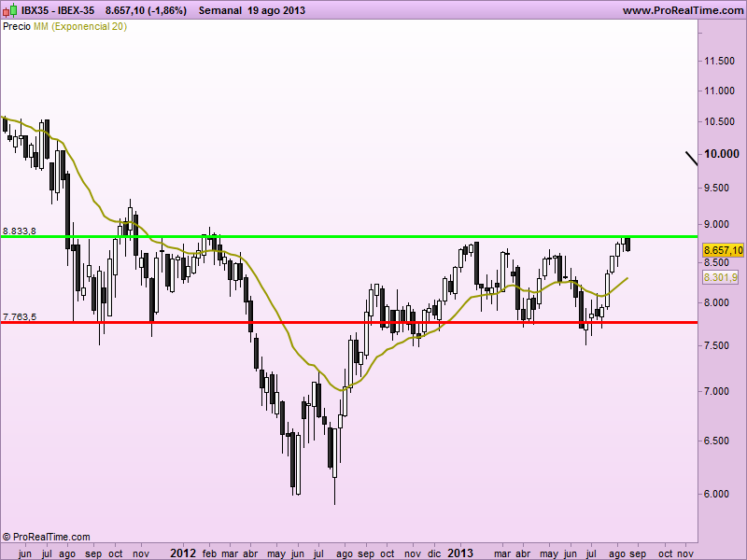Click the 8.833,8 resistance level label
This screenshot has height=560, width=747.
[x=19, y=231]
